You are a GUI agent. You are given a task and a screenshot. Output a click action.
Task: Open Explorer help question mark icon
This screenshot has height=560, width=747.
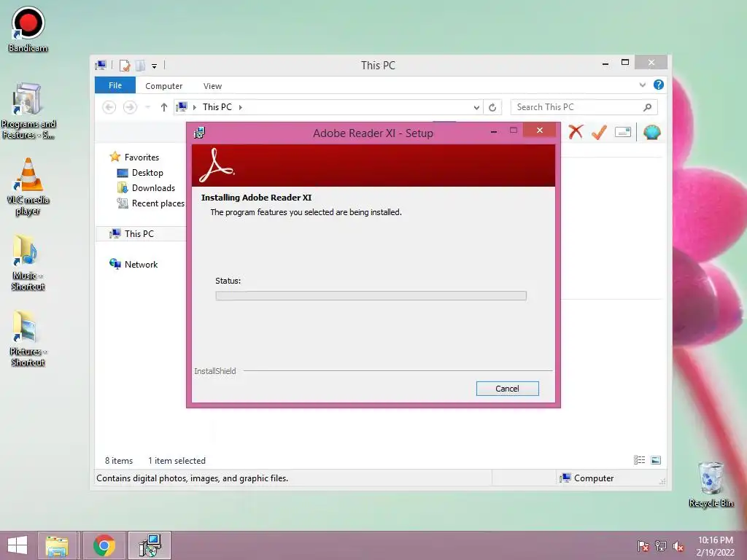[659, 85]
